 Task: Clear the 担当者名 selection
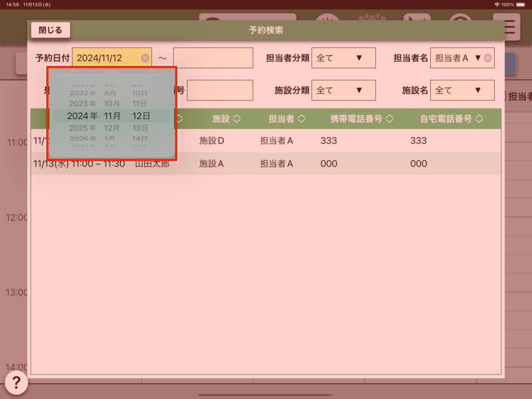488,58
